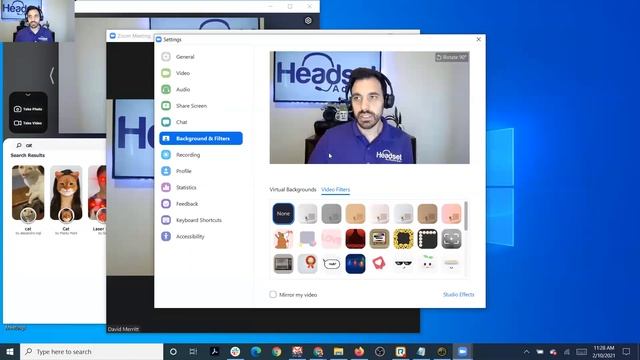Close the Settings dialog

478,39
